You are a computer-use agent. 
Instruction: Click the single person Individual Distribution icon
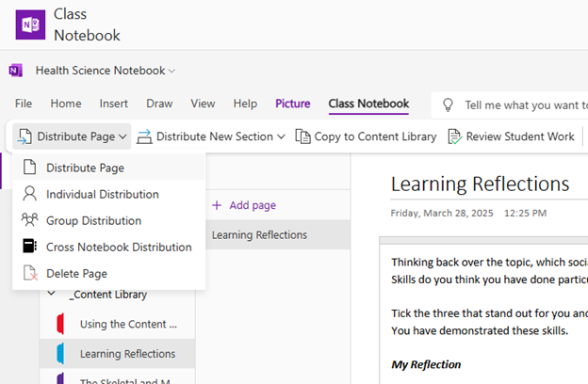(29, 194)
